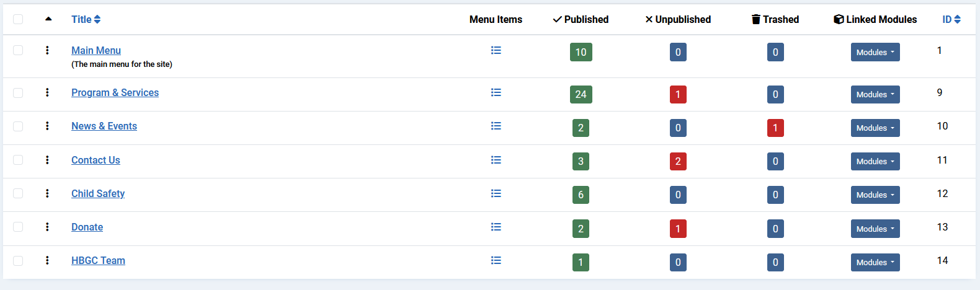
Task: Open the Child Safety menu link
Action: pyautogui.click(x=98, y=193)
